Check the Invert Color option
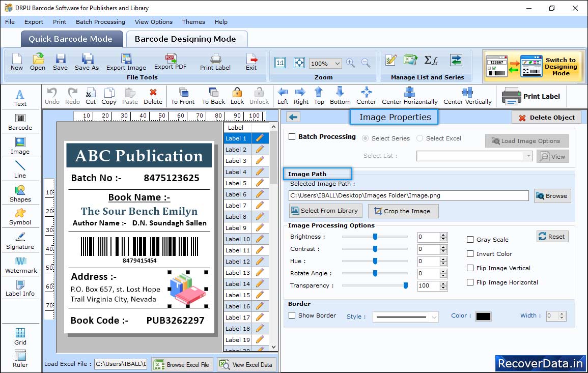This screenshot has height=373, width=588. (470, 254)
